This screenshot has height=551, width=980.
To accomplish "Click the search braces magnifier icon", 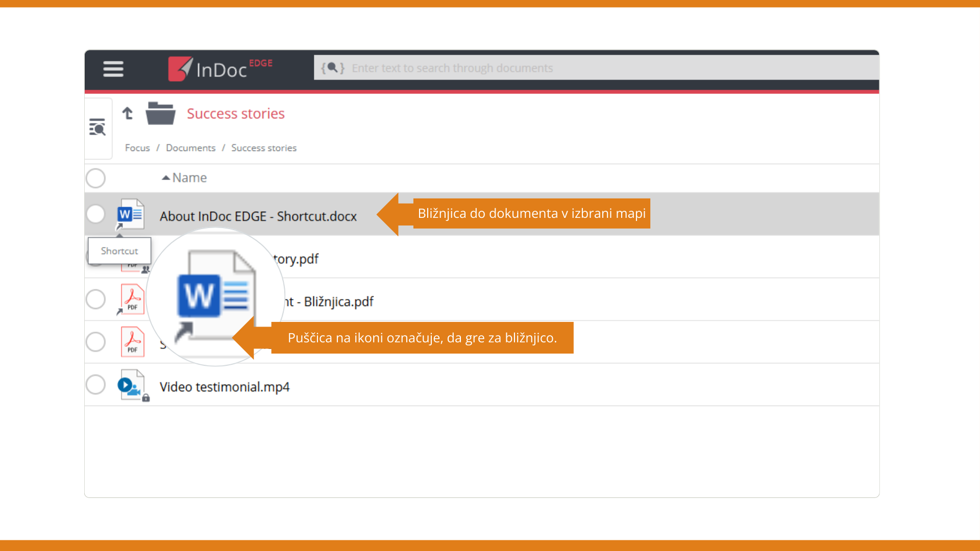I will coord(332,68).
